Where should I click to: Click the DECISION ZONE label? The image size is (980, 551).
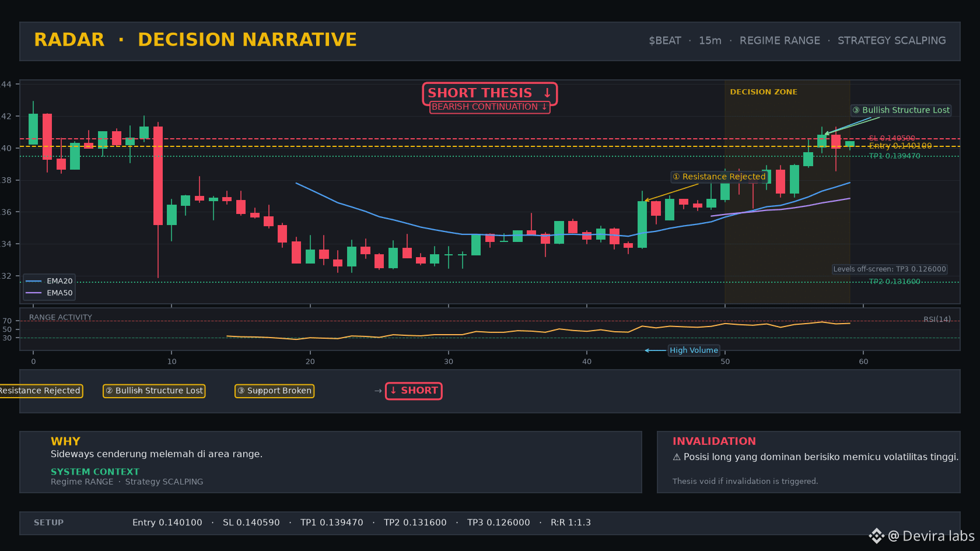pyautogui.click(x=764, y=92)
